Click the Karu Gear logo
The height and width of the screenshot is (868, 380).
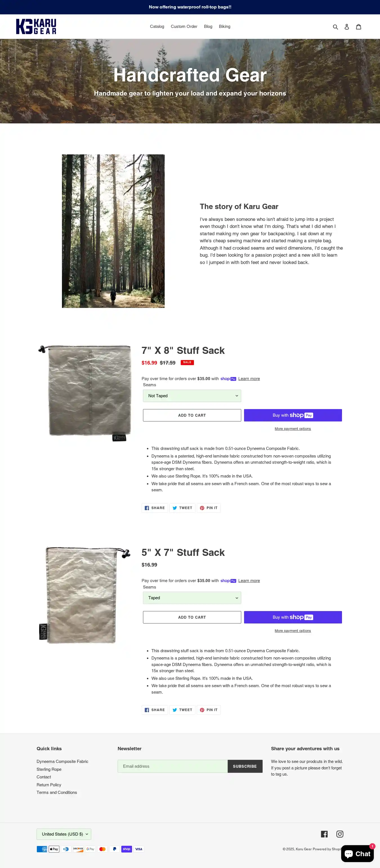(36, 26)
